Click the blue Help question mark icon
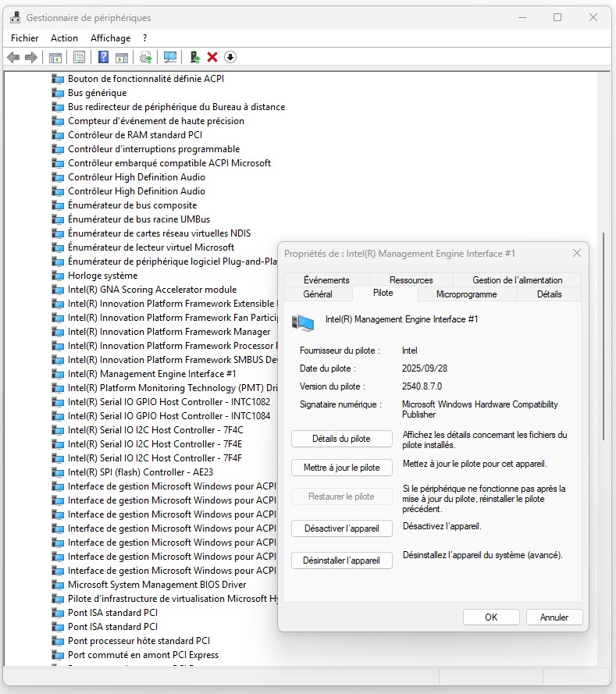The image size is (616, 694). pos(103,57)
